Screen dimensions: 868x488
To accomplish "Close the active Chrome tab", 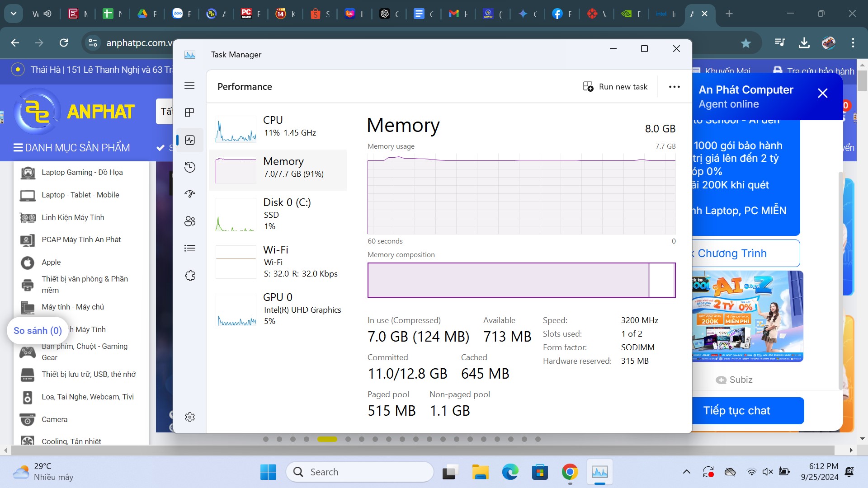I will click(704, 14).
